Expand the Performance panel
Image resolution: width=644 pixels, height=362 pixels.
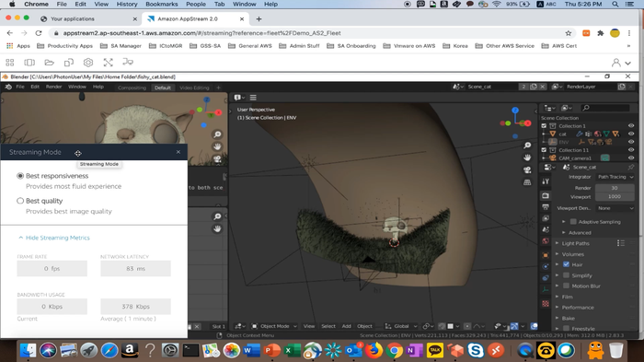point(578,308)
